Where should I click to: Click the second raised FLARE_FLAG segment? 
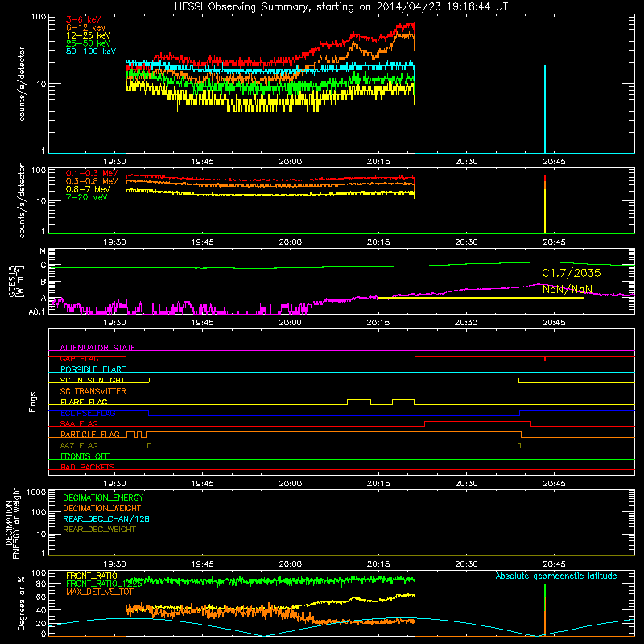point(403,400)
